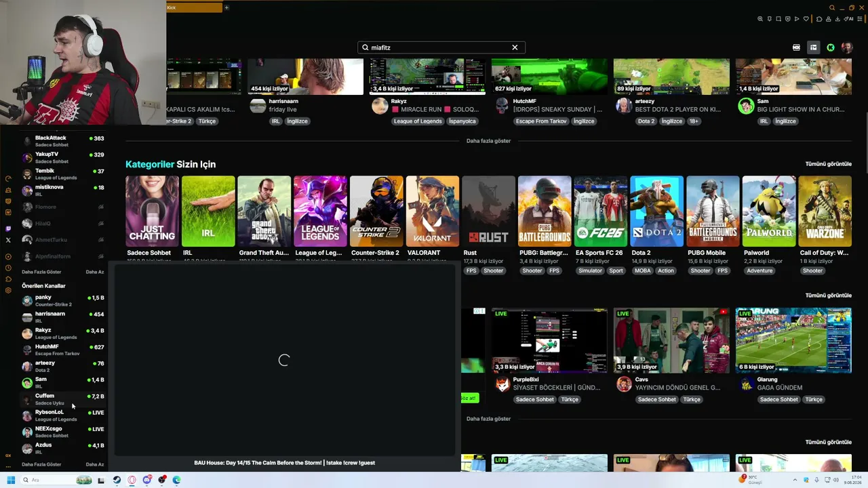
Task: Click the send arrow icon in the toolbar
Action: coord(797,19)
